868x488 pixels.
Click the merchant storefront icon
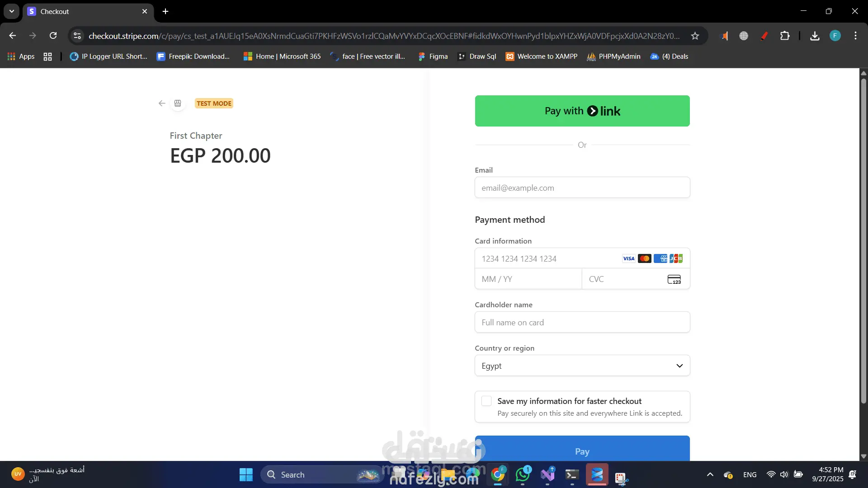point(178,103)
